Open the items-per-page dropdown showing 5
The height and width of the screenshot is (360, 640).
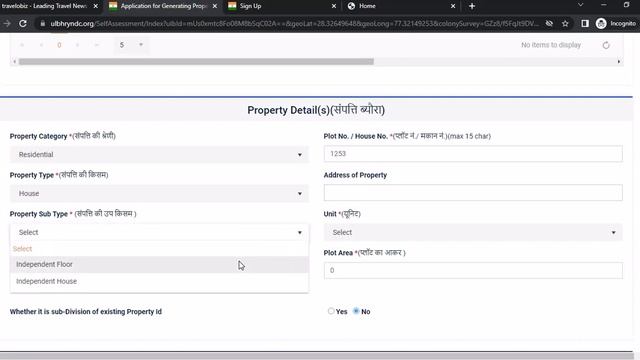(x=131, y=45)
